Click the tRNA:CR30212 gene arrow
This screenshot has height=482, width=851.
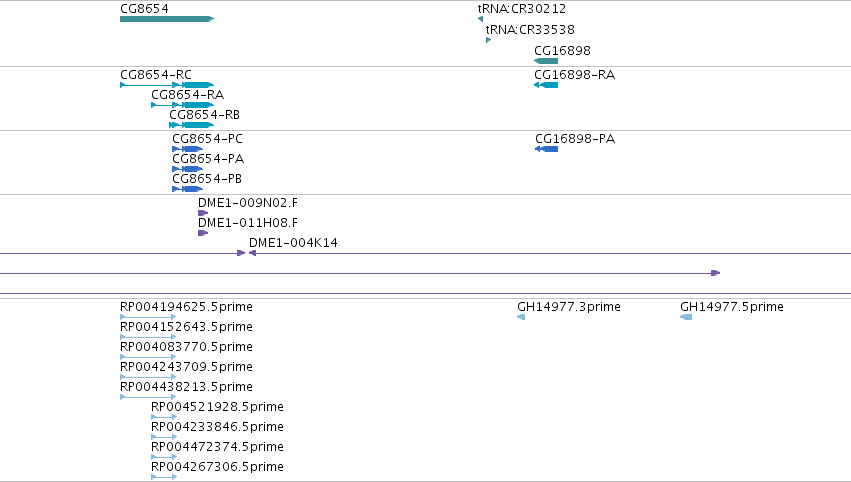(x=480, y=19)
